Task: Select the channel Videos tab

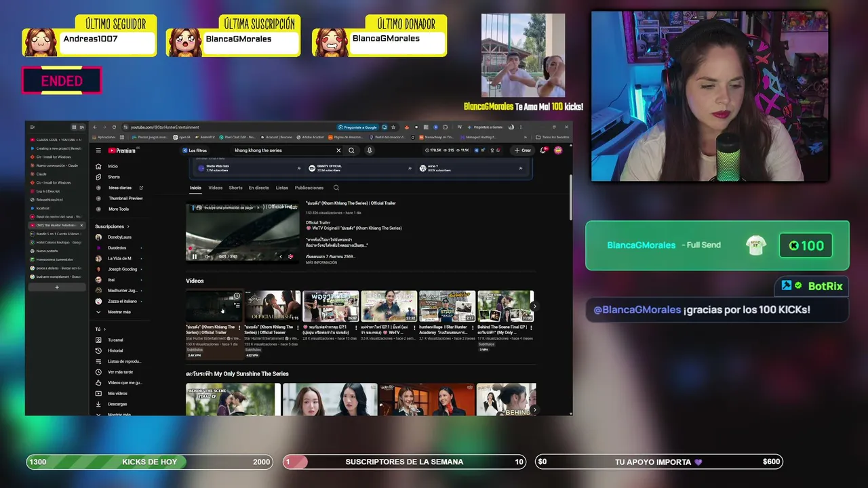Action: (216, 188)
